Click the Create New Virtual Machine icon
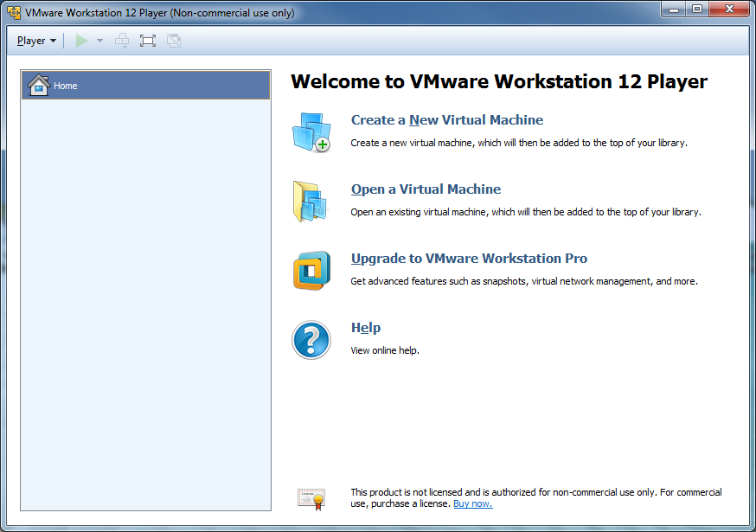This screenshot has height=532, width=756. [x=311, y=132]
